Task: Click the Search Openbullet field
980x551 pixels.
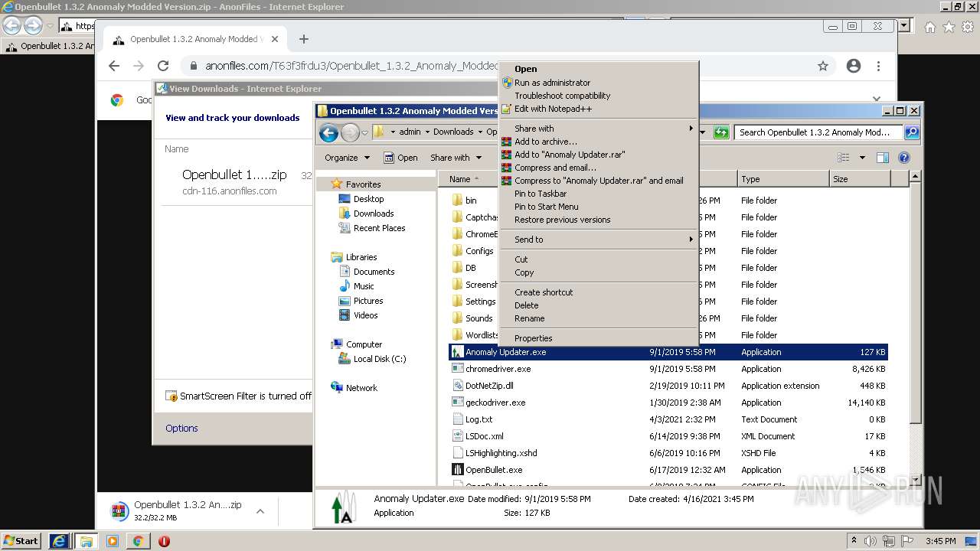Action: point(818,132)
